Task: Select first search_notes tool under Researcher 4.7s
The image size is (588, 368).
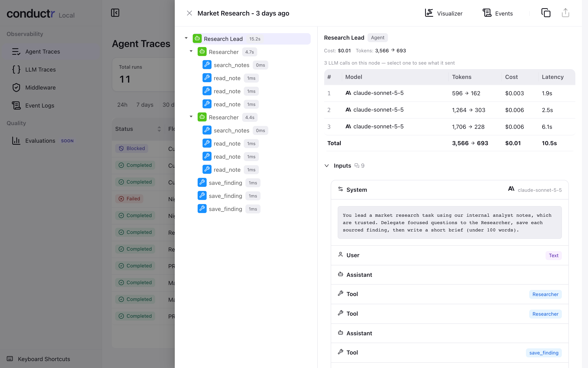Action: [x=235, y=65]
